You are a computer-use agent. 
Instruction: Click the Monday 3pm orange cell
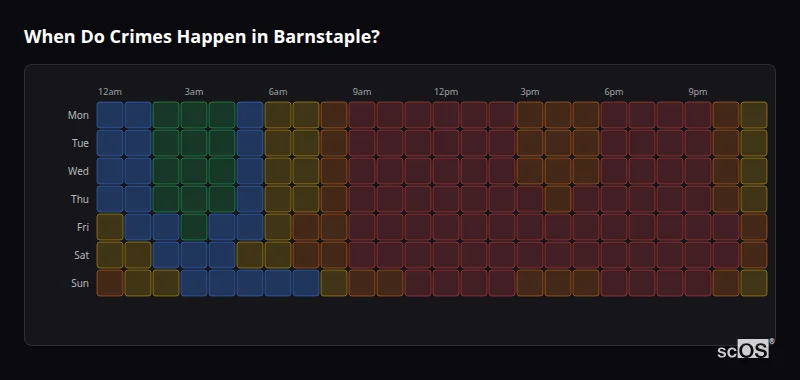[x=530, y=115]
